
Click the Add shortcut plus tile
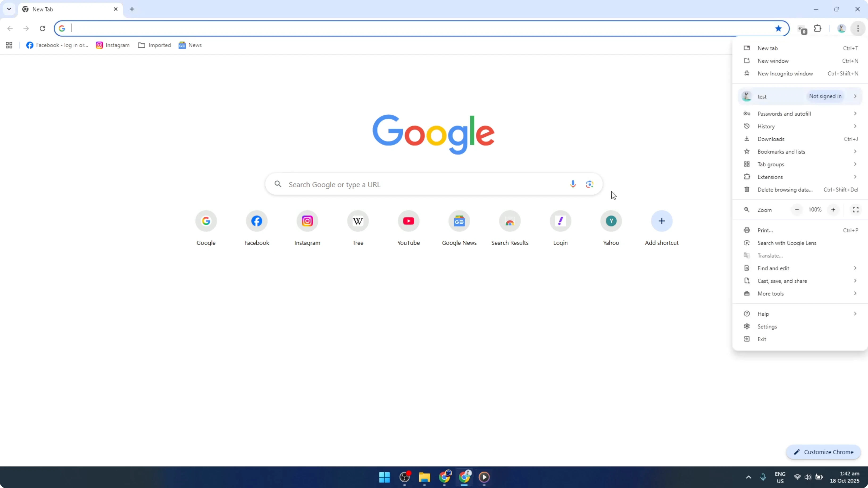(x=662, y=228)
